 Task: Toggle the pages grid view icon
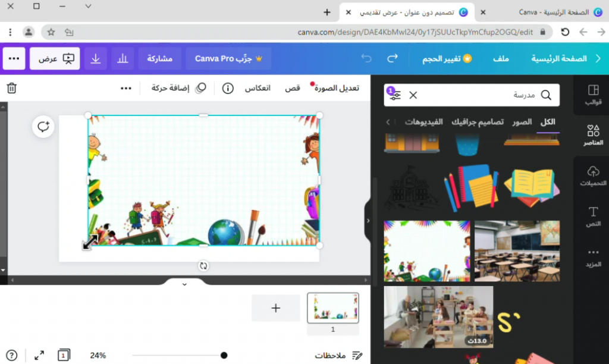pyautogui.click(x=63, y=354)
